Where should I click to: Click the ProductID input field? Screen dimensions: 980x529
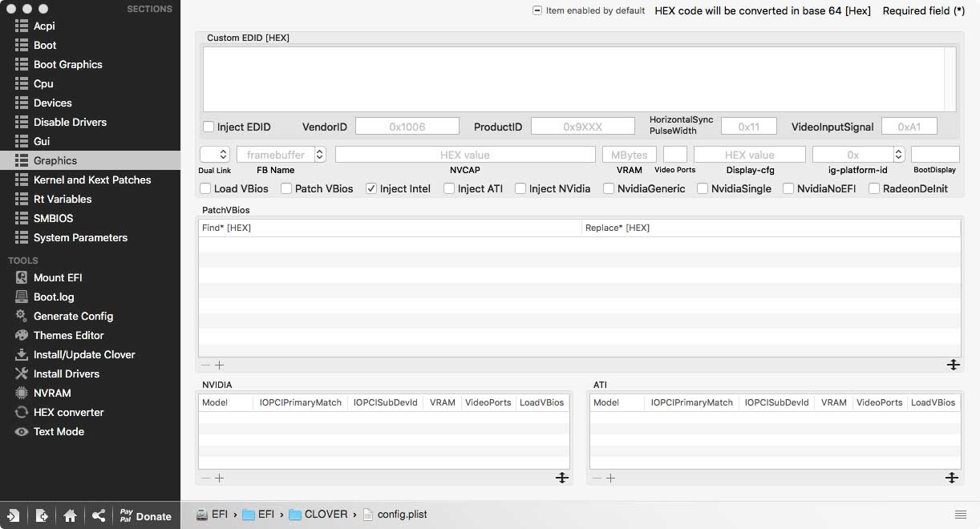click(582, 126)
